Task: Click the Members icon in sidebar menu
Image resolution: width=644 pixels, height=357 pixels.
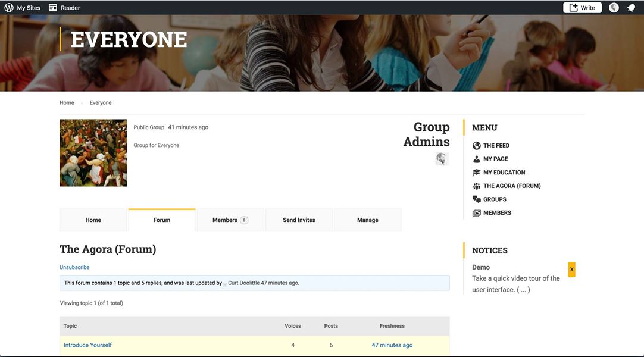Action: tap(476, 213)
